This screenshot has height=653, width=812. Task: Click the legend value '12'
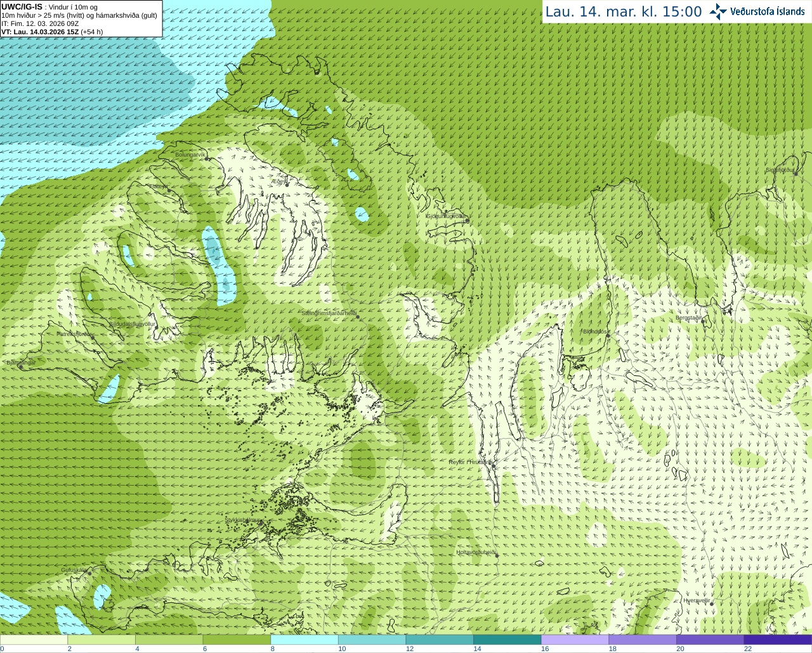tap(410, 649)
